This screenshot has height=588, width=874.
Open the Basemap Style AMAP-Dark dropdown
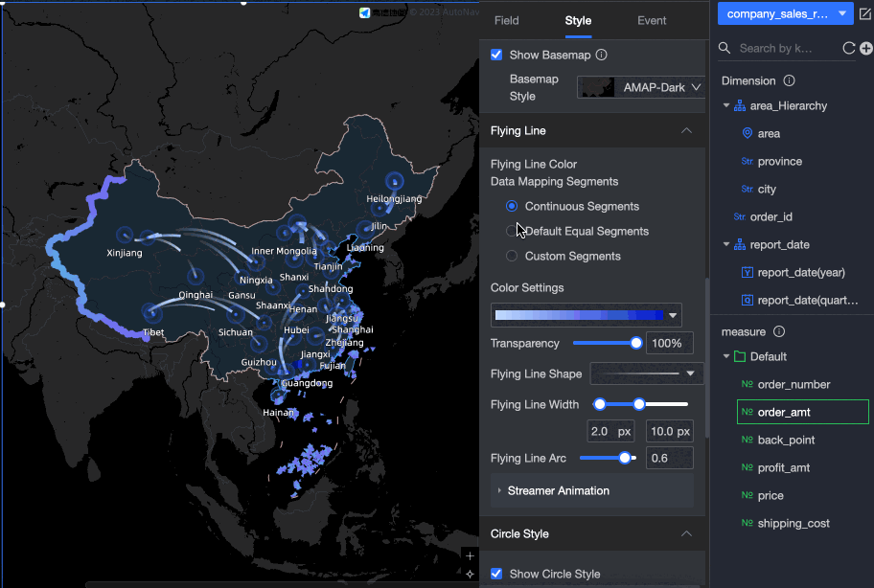tap(641, 87)
